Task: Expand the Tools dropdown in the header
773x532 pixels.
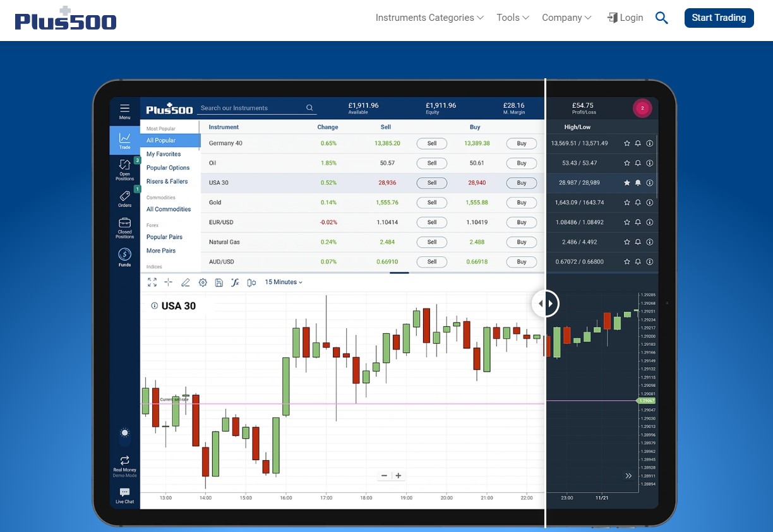Action: pos(513,18)
